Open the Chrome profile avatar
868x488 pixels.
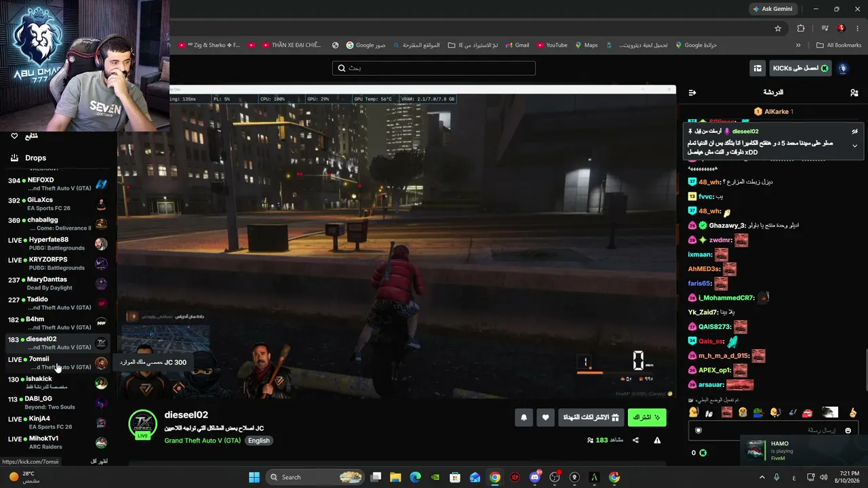(x=842, y=28)
